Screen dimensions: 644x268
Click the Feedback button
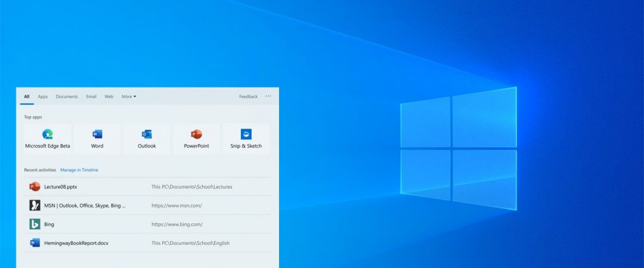coord(249,96)
